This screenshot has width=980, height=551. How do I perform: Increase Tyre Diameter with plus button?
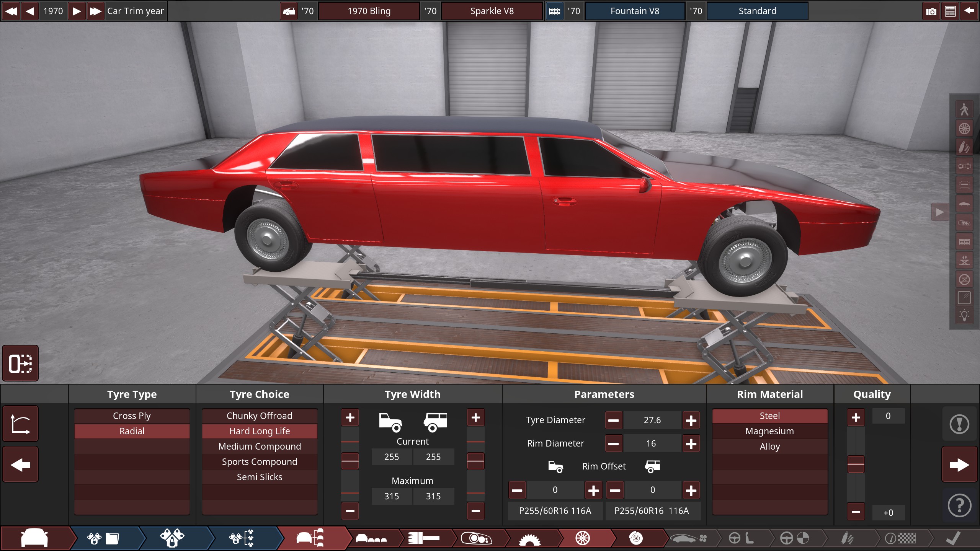coord(691,421)
